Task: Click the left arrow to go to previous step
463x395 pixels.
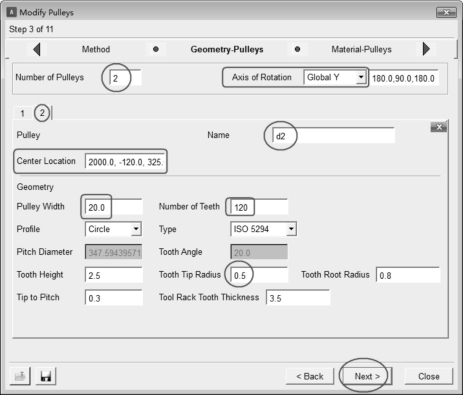Action: click(x=37, y=49)
